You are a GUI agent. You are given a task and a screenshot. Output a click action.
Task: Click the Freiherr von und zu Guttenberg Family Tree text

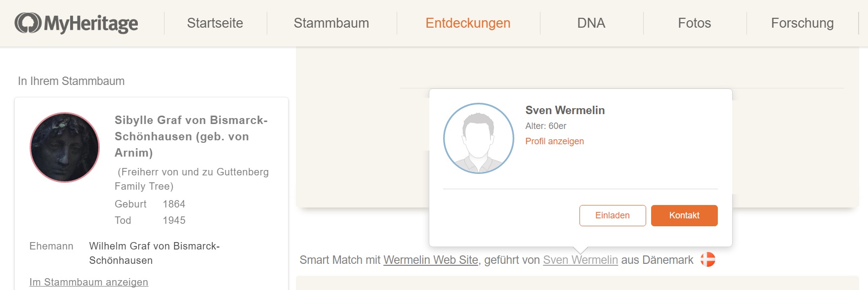(193, 179)
